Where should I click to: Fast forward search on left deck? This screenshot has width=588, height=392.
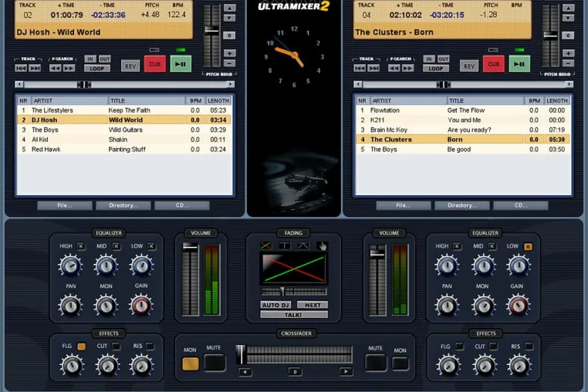(x=69, y=68)
